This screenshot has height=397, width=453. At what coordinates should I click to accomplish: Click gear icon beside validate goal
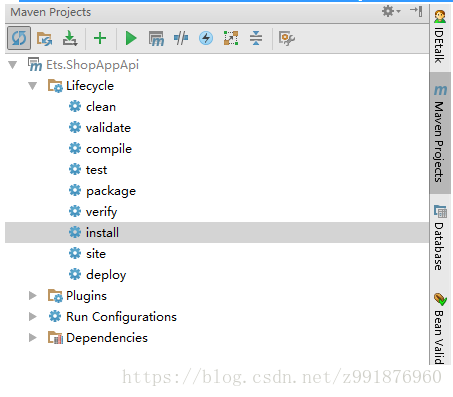[x=75, y=127]
